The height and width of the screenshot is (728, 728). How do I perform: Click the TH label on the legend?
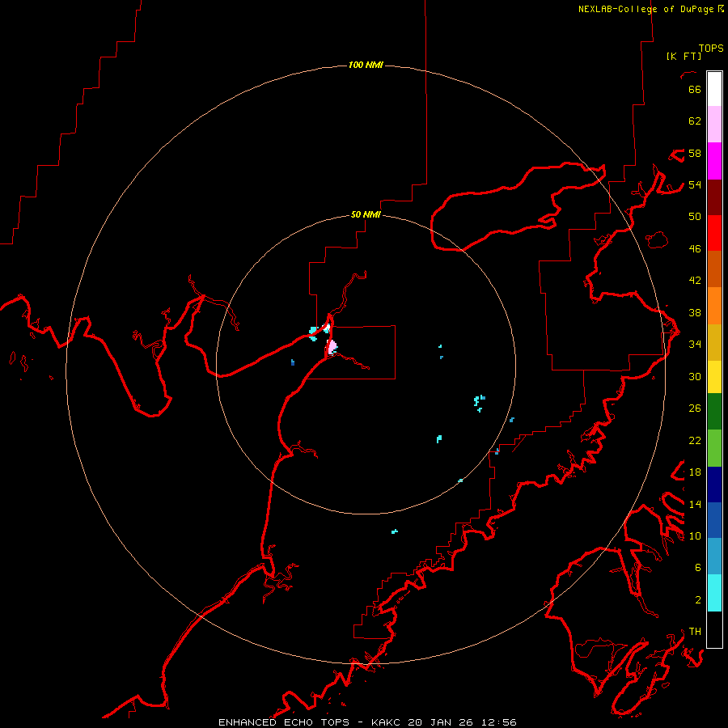pos(695,632)
